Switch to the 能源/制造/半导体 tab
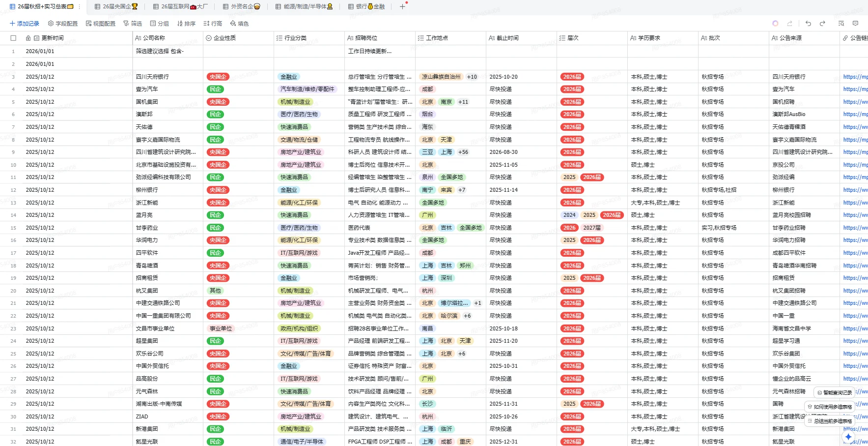 click(304, 6)
